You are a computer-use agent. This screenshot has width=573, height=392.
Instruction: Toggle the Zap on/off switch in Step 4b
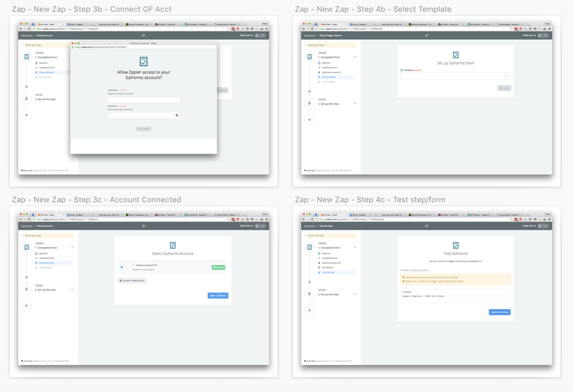pyautogui.click(x=543, y=36)
